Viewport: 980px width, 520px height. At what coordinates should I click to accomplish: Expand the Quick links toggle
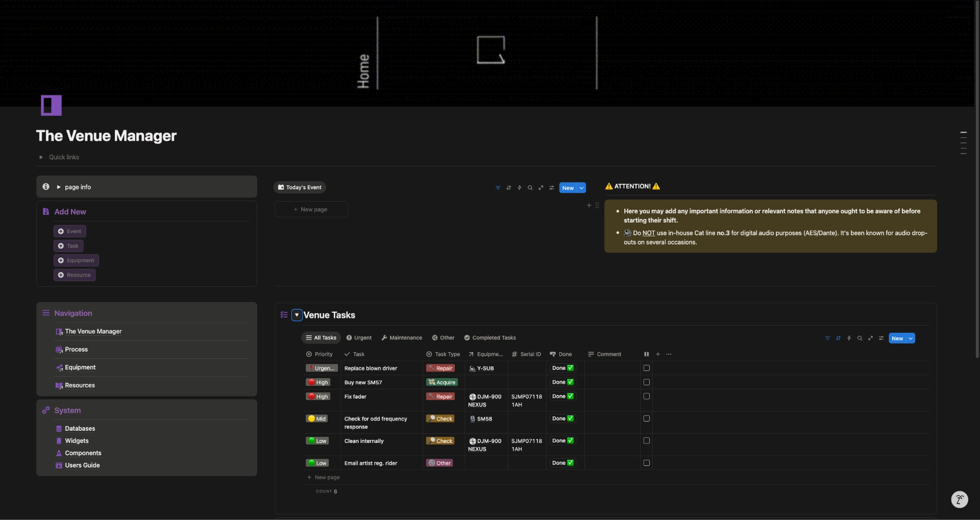(41, 157)
